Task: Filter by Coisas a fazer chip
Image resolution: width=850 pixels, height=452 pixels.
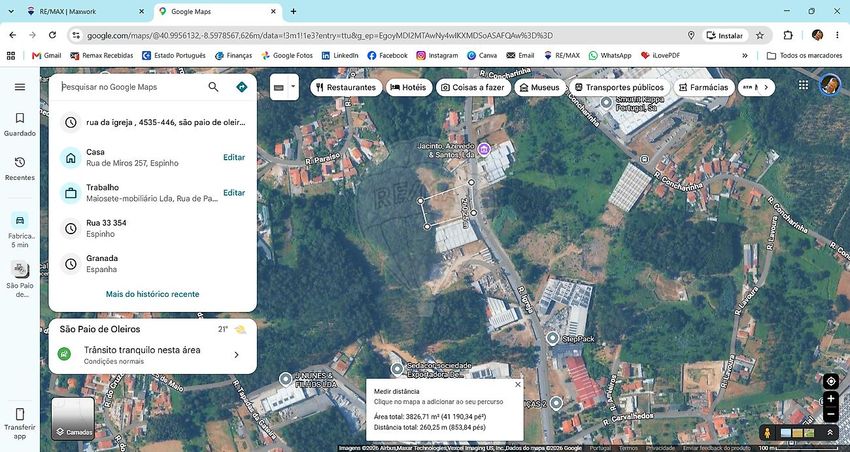Action: [473, 87]
